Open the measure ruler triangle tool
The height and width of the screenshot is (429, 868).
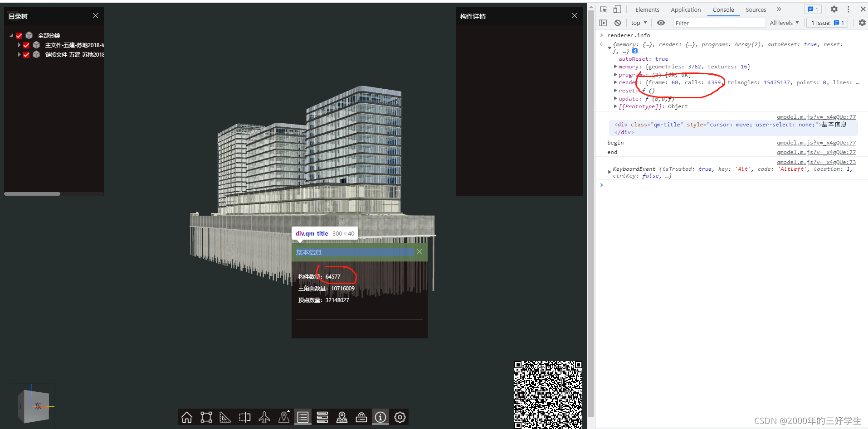click(x=225, y=417)
